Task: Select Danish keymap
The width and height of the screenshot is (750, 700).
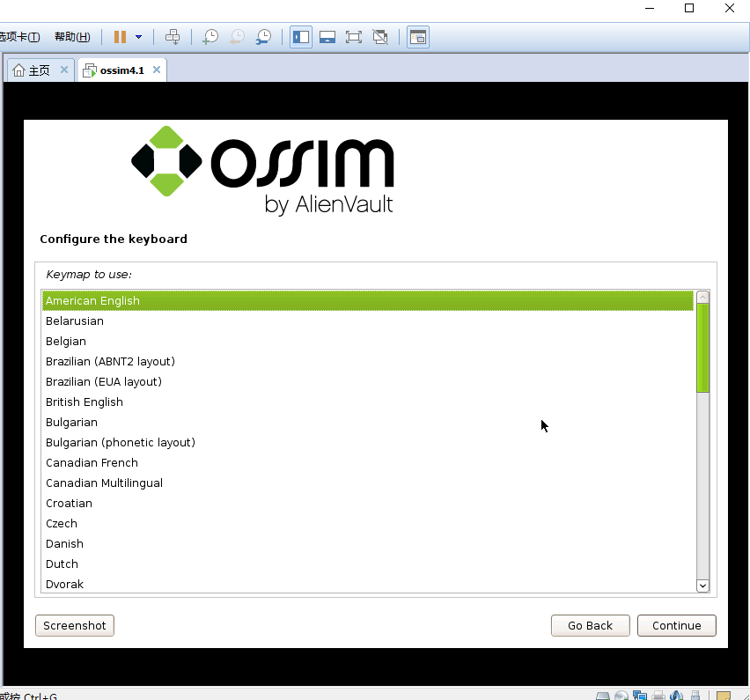Action: coord(367,543)
